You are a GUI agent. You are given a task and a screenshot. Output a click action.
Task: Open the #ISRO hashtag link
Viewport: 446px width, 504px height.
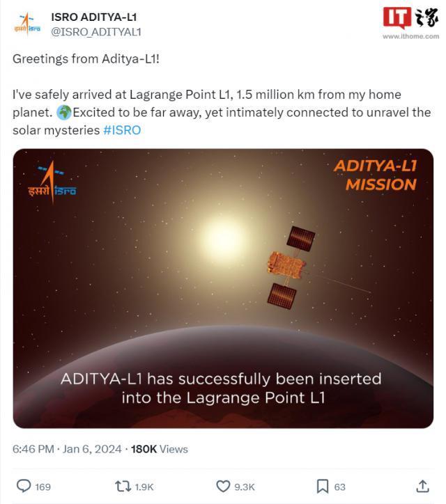coord(122,130)
